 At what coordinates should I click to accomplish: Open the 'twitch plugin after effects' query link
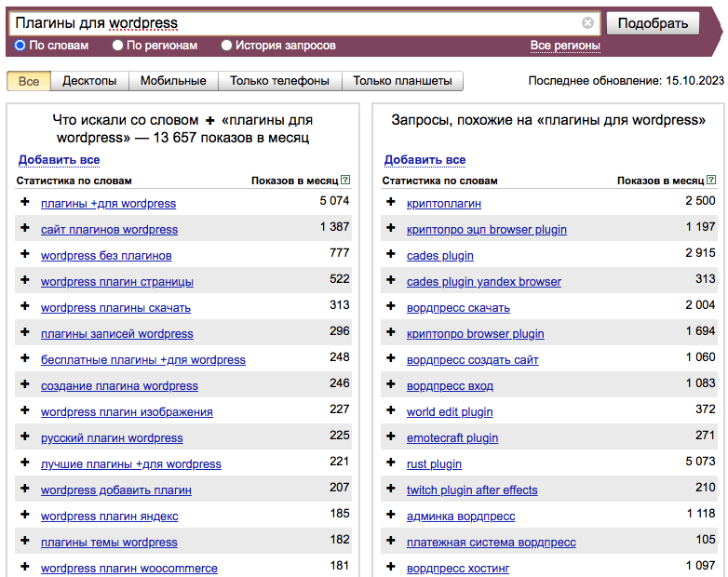[472, 490]
